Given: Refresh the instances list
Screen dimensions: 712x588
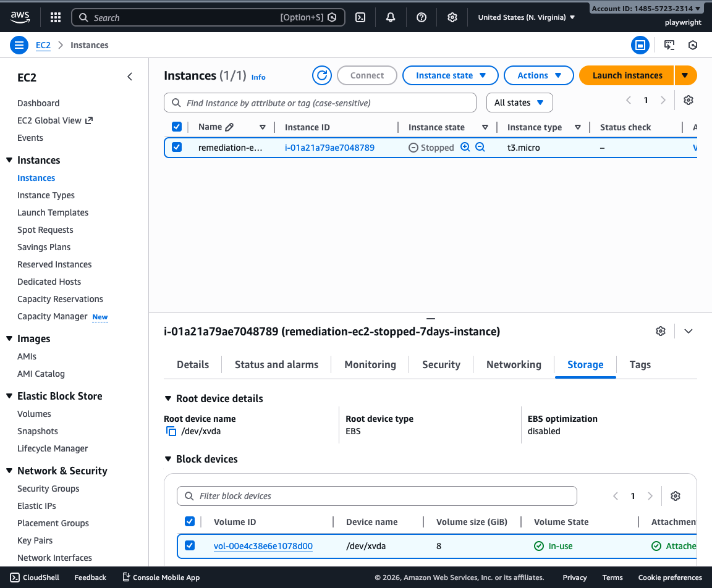Looking at the screenshot, I should tap(321, 75).
